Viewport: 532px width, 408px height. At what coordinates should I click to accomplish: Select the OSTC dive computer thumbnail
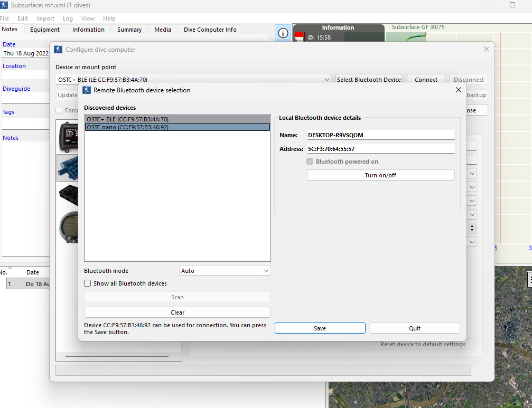[68, 137]
